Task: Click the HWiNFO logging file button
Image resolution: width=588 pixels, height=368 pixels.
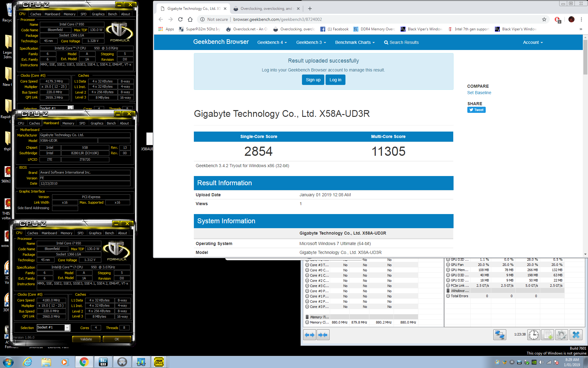Action: pyautogui.click(x=548, y=335)
